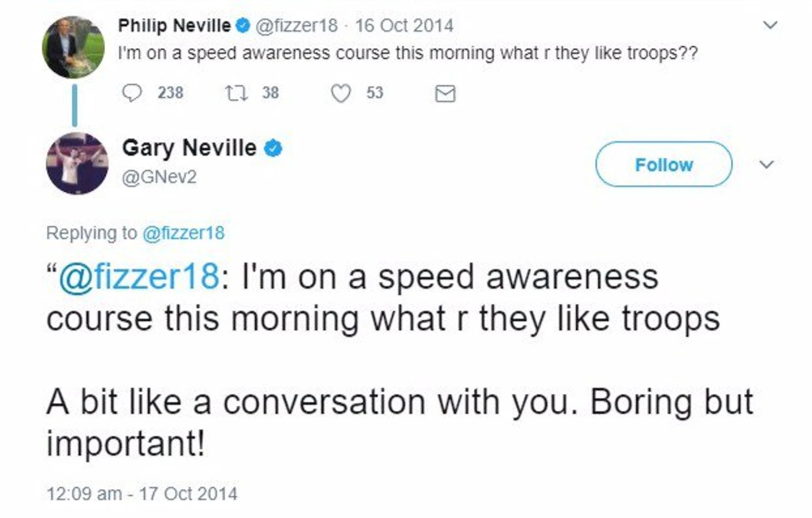
Task: Open the Philip Neville display name
Action: click(174, 26)
